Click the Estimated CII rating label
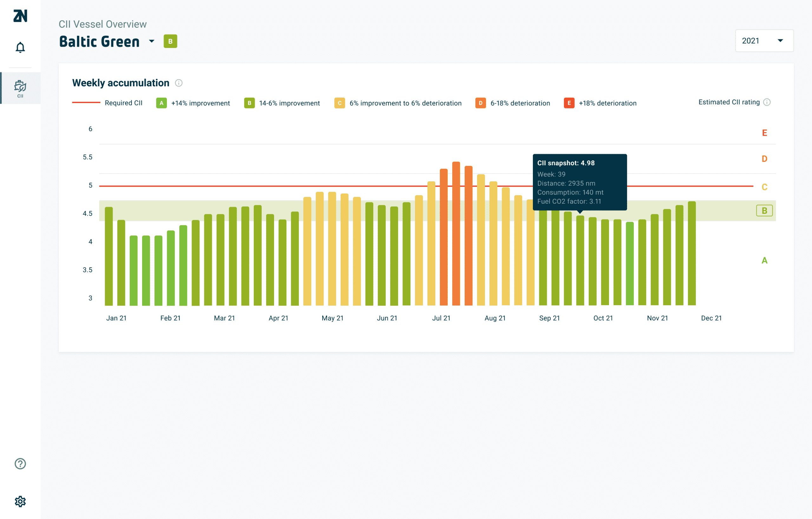Viewport: 812px width, 519px height. tap(729, 102)
